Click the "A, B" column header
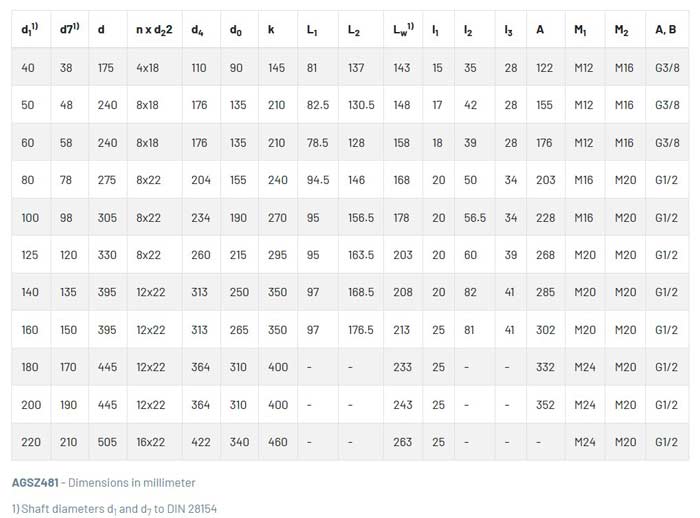Screen dimensions: 700x518 [x=666, y=30]
